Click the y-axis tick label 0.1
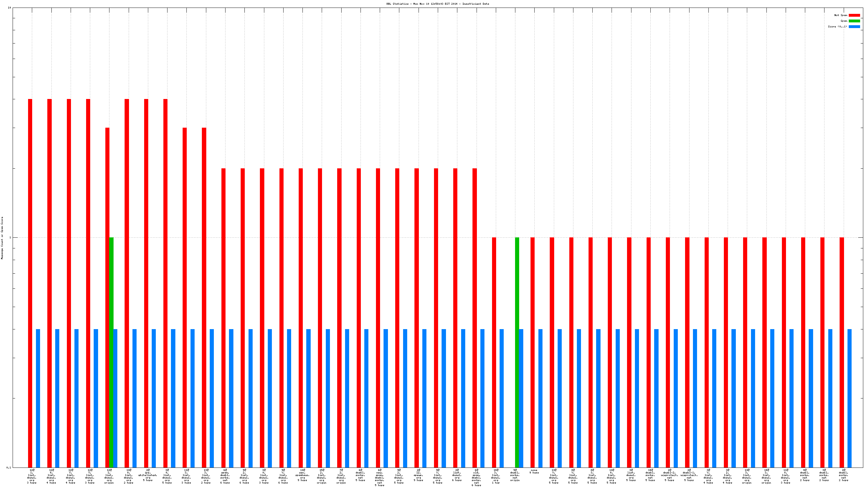Image resolution: width=868 pixels, height=488 pixels. click(x=9, y=468)
